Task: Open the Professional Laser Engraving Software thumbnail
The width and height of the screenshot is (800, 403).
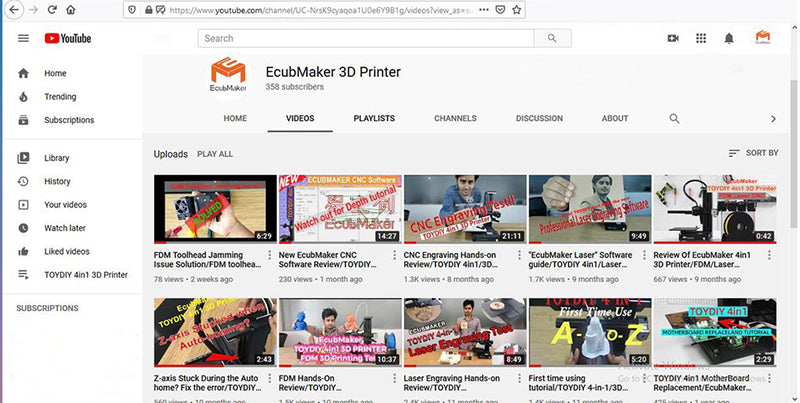Action: 590,209
